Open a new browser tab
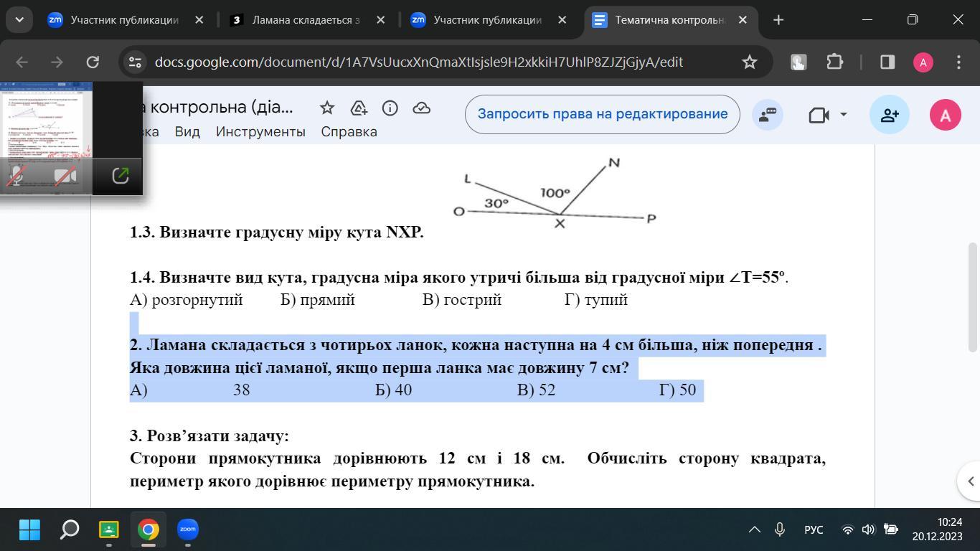This screenshot has height=551, width=980. pyautogui.click(x=778, y=20)
